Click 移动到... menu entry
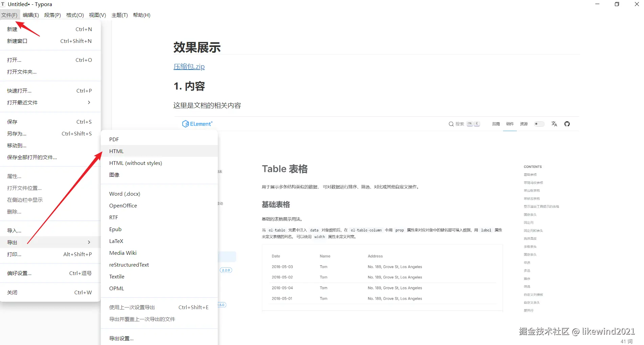644x345 pixels. 50,146
